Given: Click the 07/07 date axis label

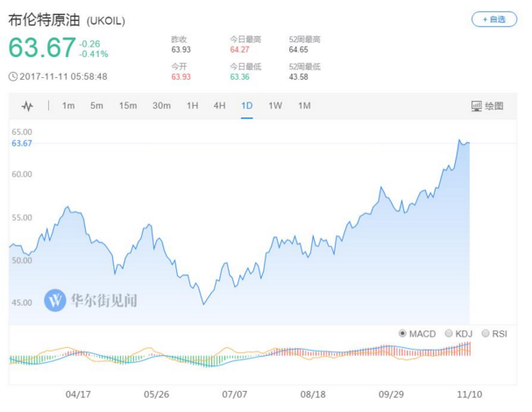Looking at the screenshot, I should (x=234, y=394).
